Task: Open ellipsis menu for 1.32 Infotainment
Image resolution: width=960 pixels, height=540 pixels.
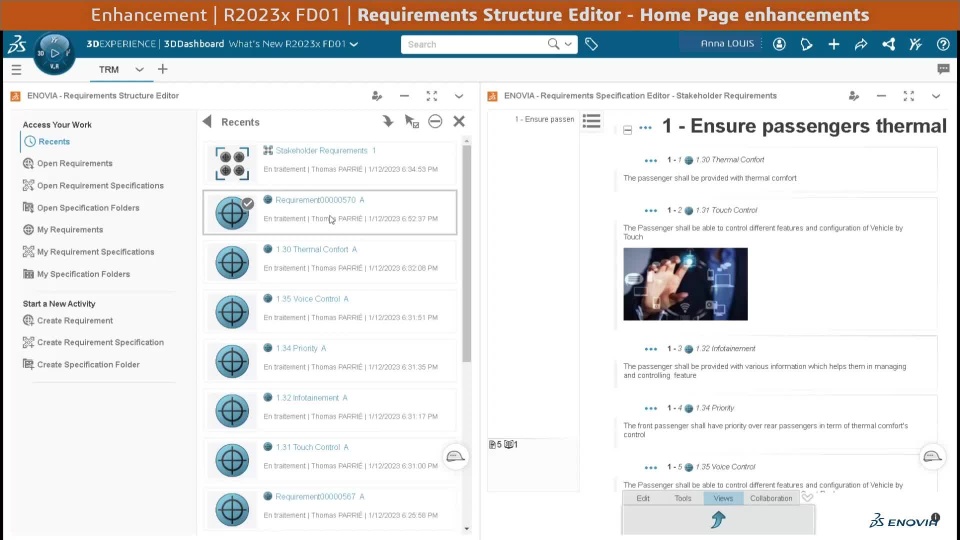Action: pyautogui.click(x=650, y=349)
